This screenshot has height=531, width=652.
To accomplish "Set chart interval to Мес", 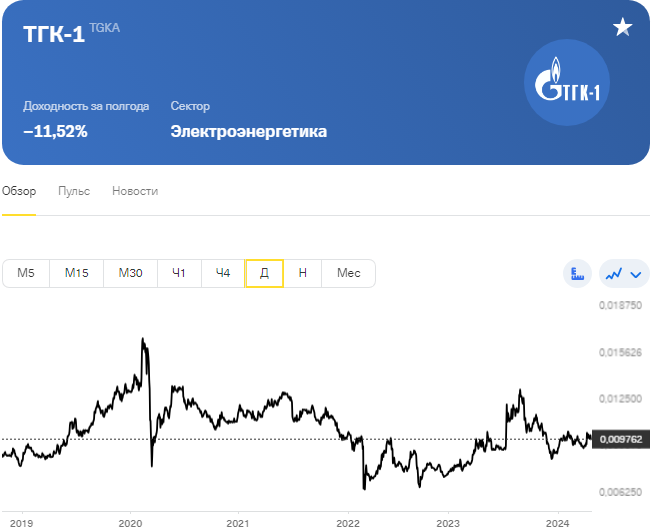I will pyautogui.click(x=348, y=273).
